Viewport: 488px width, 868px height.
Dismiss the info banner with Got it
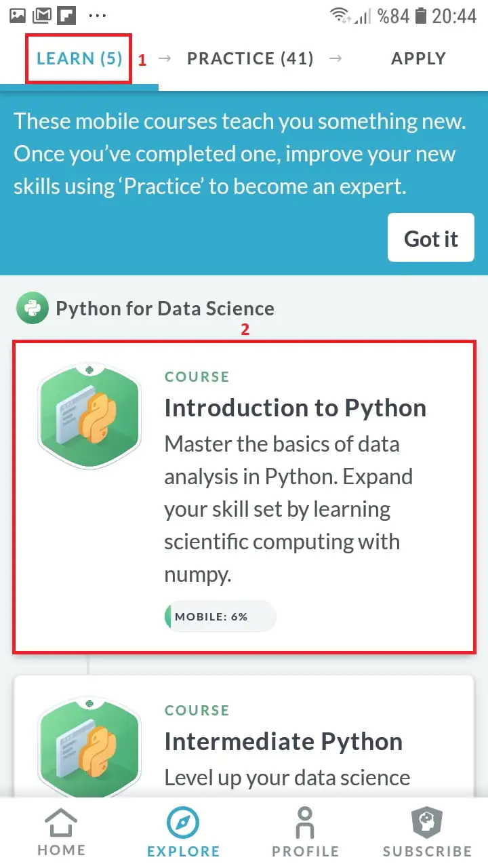[x=431, y=239]
